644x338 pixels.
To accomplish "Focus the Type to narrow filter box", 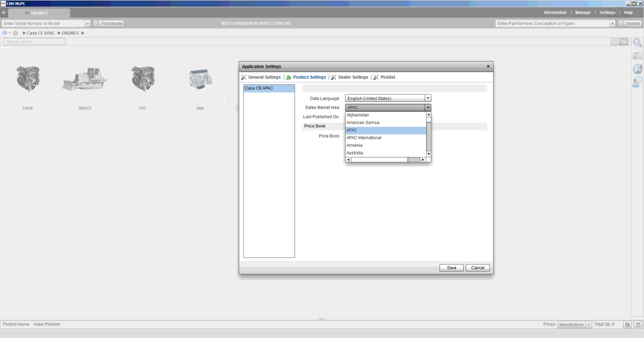I will click(34, 42).
